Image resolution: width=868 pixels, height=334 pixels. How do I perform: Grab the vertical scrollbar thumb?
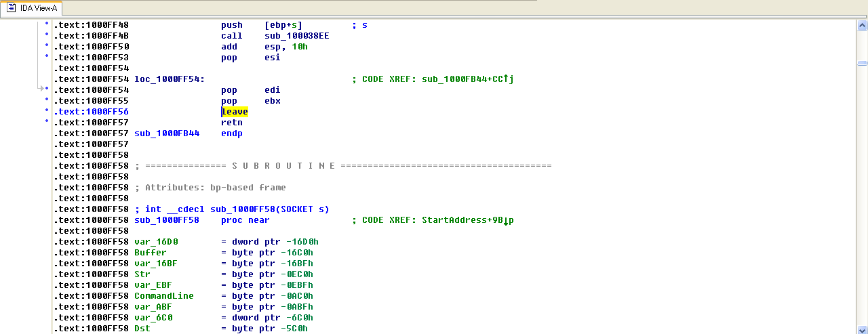[x=862, y=63]
